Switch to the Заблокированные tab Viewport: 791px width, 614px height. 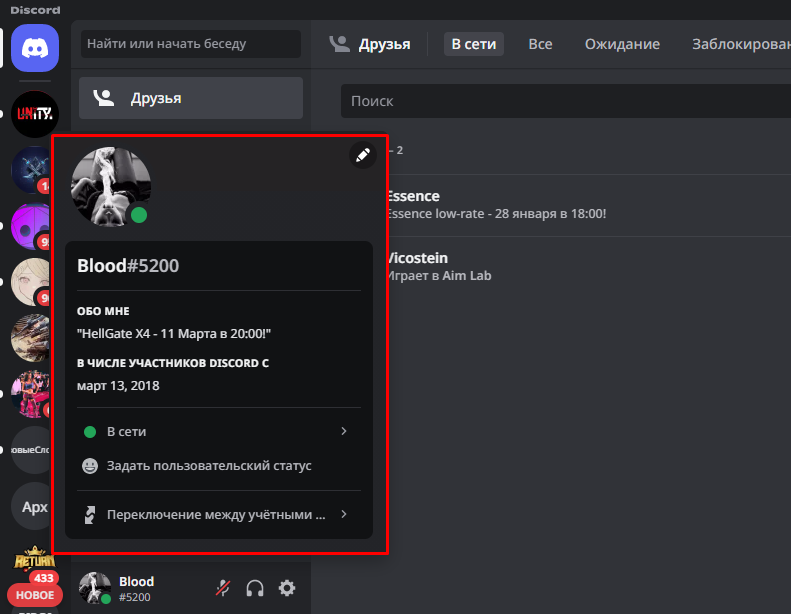(x=741, y=44)
